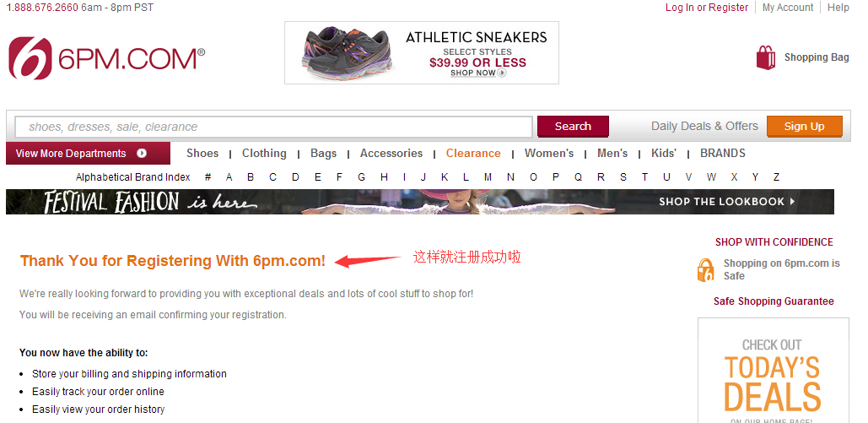The width and height of the screenshot is (868, 423).
Task: Expand View More Departments menu
Action: click(x=88, y=154)
